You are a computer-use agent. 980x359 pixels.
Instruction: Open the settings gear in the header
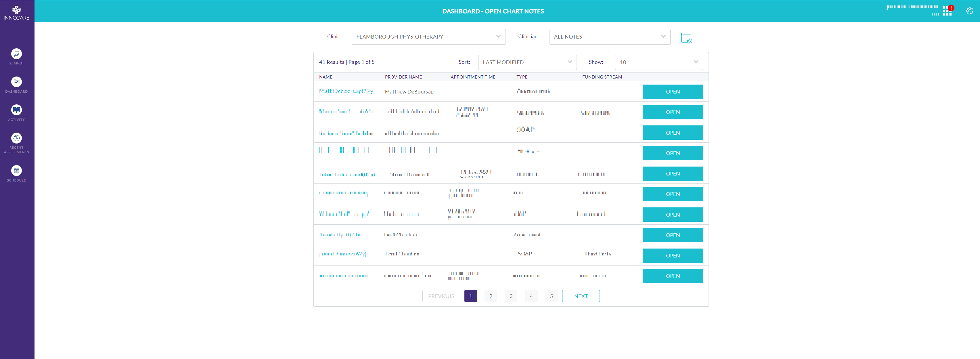pos(970,11)
